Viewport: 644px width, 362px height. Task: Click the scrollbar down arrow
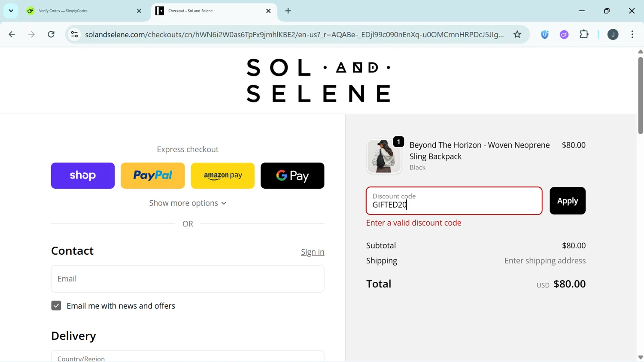[641, 357]
